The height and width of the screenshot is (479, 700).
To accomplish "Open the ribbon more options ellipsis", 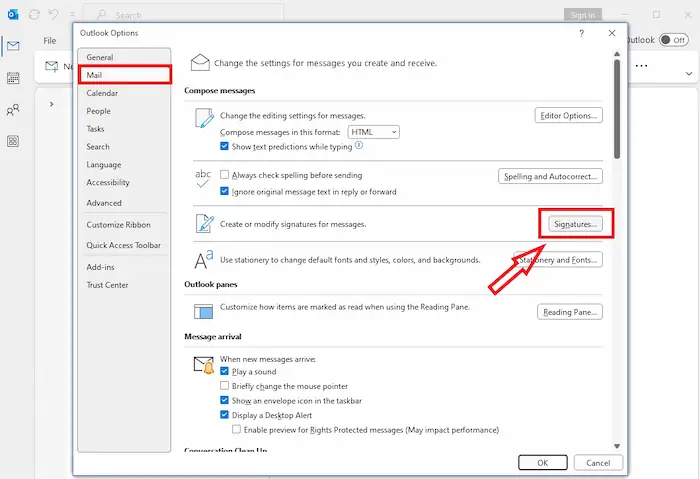I will [642, 66].
